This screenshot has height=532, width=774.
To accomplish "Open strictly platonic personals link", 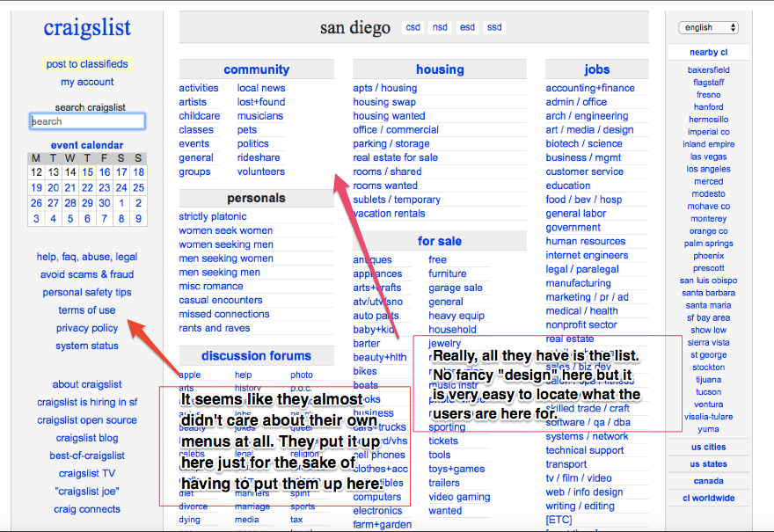I will [x=212, y=216].
